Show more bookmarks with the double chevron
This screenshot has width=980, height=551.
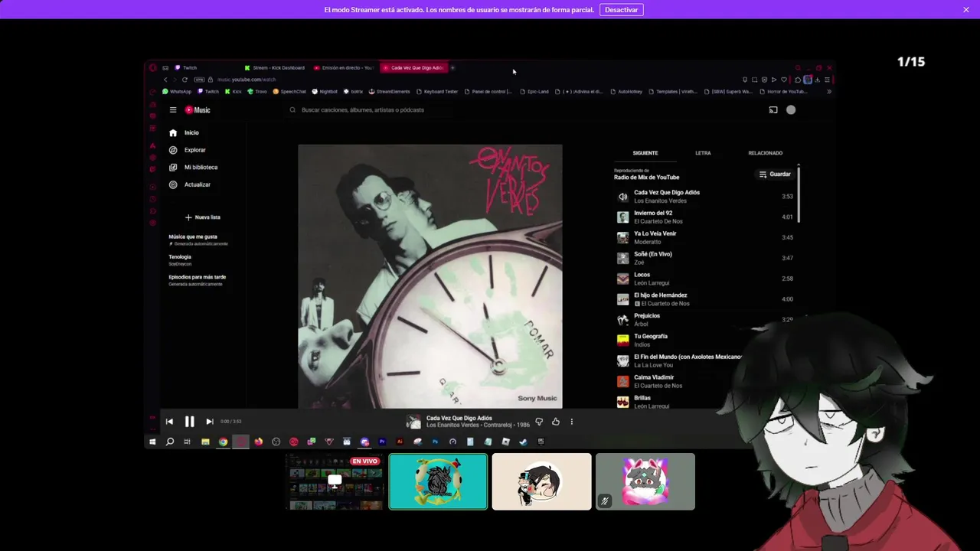pos(828,92)
